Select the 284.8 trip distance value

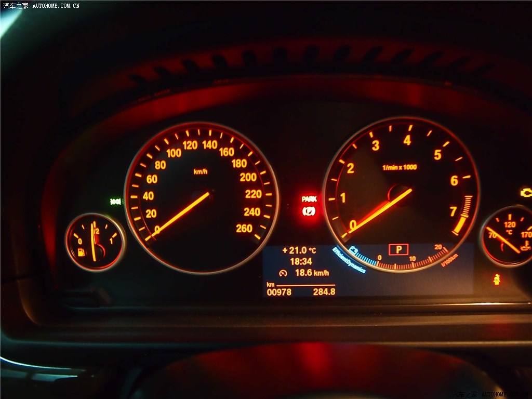coord(324,292)
